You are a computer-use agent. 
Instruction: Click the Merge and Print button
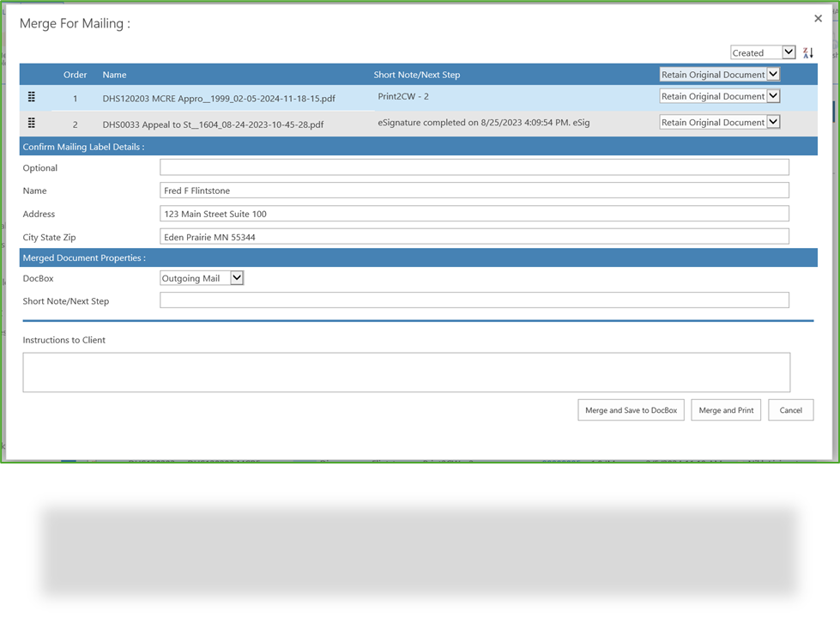725,409
